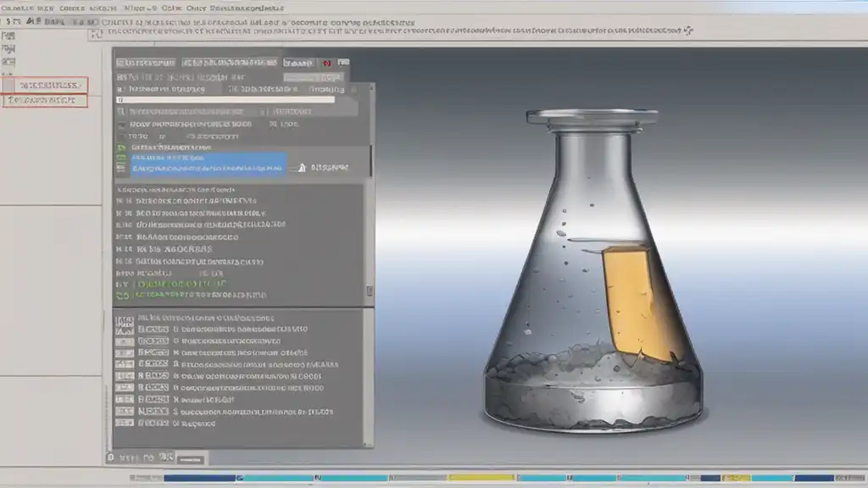Click the second icon in the left sidebar
868x488 pixels.
tap(8, 49)
